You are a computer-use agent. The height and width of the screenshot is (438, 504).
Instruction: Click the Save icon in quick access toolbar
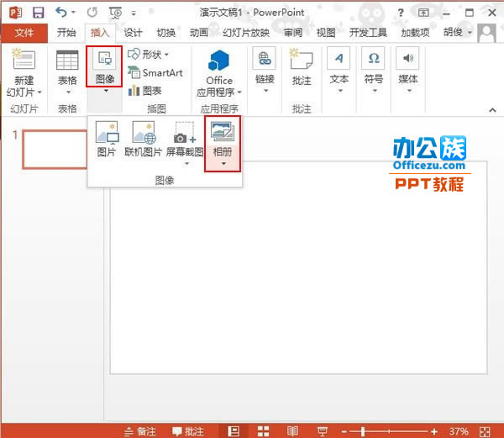[39, 13]
